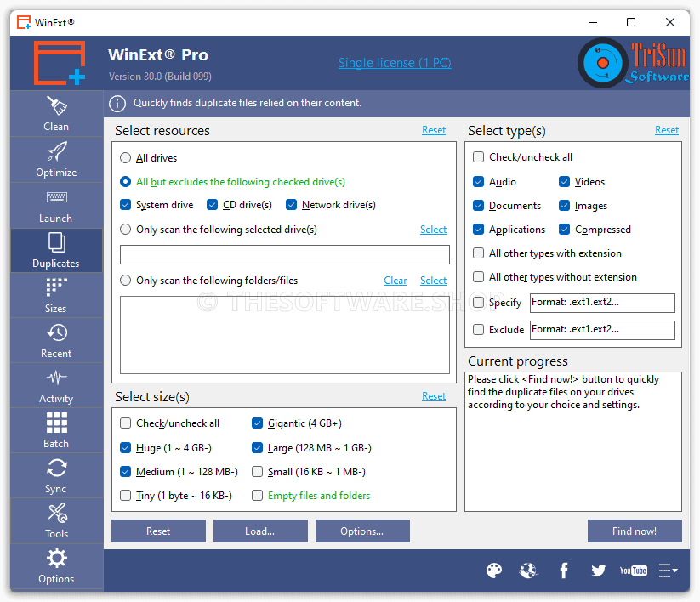Open the Activity monitor module

(56, 385)
